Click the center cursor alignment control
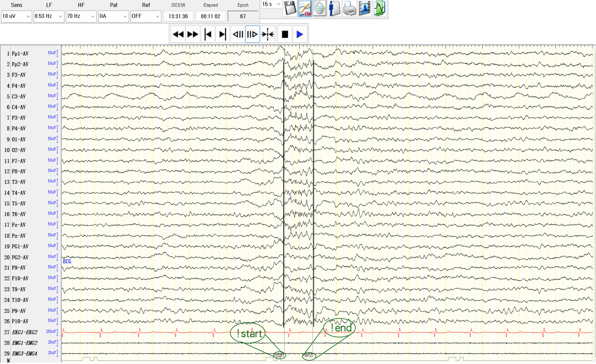596x364 pixels. pos(267,34)
